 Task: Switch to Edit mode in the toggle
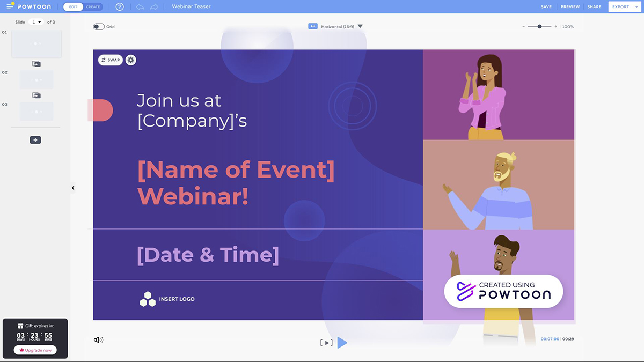(x=73, y=7)
